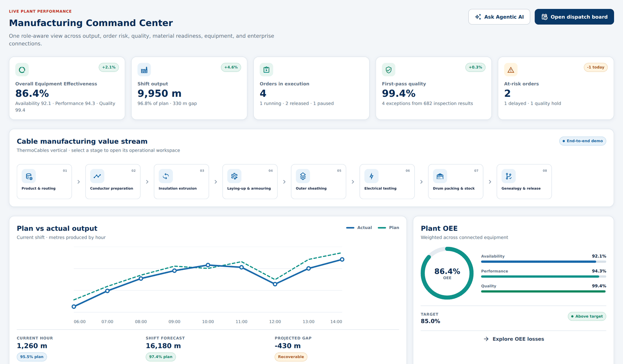623x364 pixels.
Task: Click chevron between Outer sheathing and Electrical testing
Action: point(353,182)
